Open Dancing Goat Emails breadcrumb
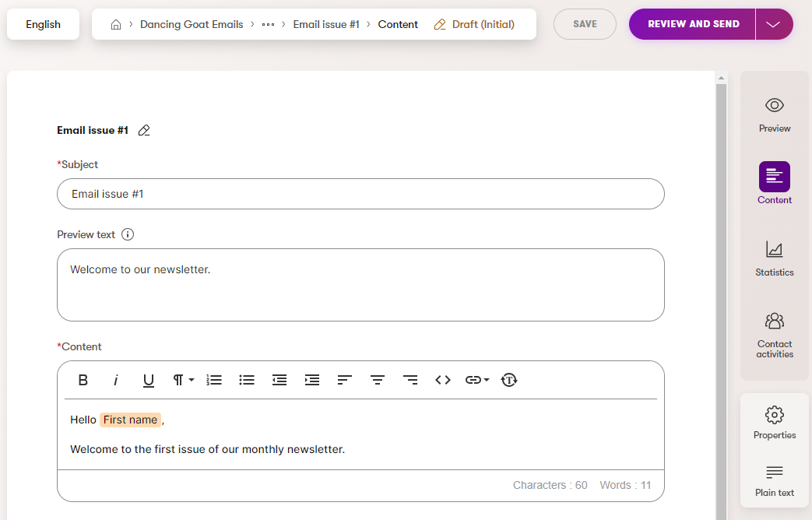 click(x=192, y=24)
